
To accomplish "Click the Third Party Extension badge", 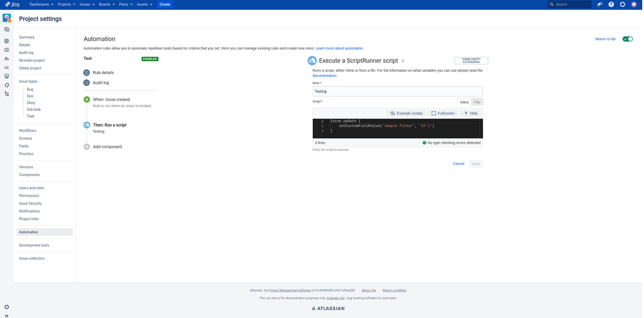I will pyautogui.click(x=471, y=61).
